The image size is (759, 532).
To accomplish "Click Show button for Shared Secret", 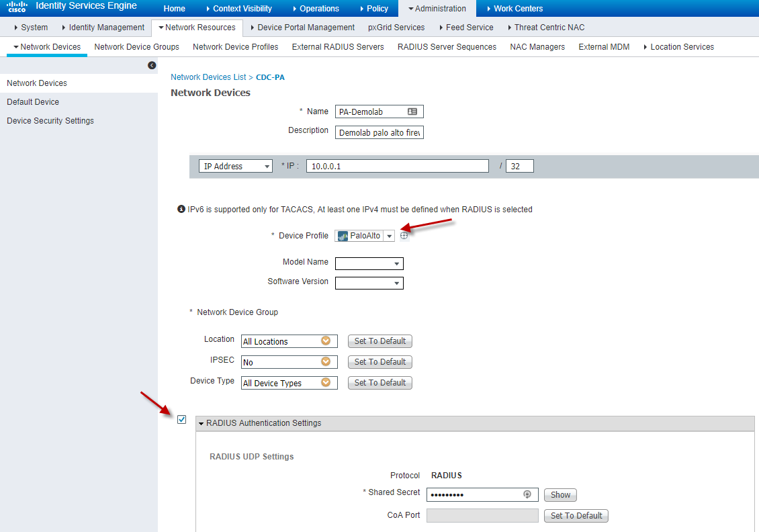I will click(560, 495).
